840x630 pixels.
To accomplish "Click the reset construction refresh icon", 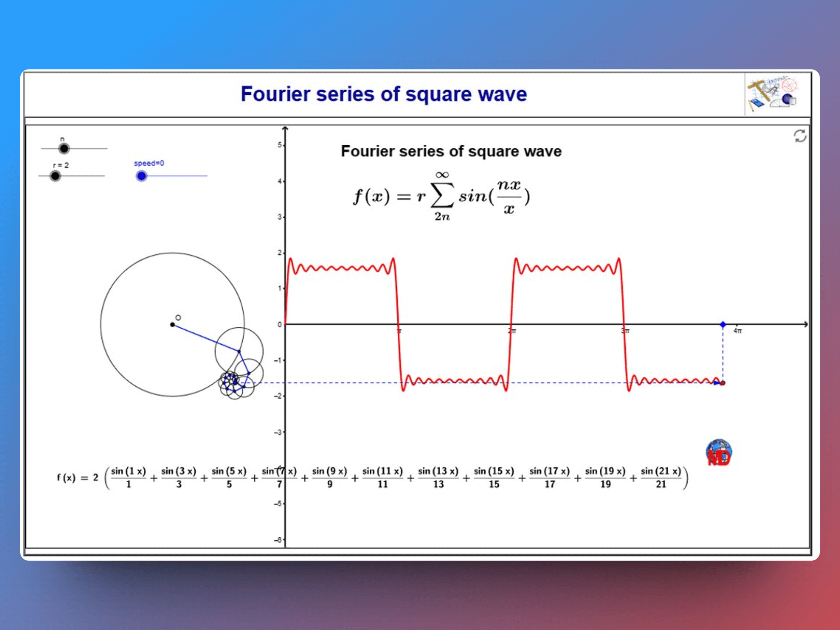I will (x=800, y=136).
